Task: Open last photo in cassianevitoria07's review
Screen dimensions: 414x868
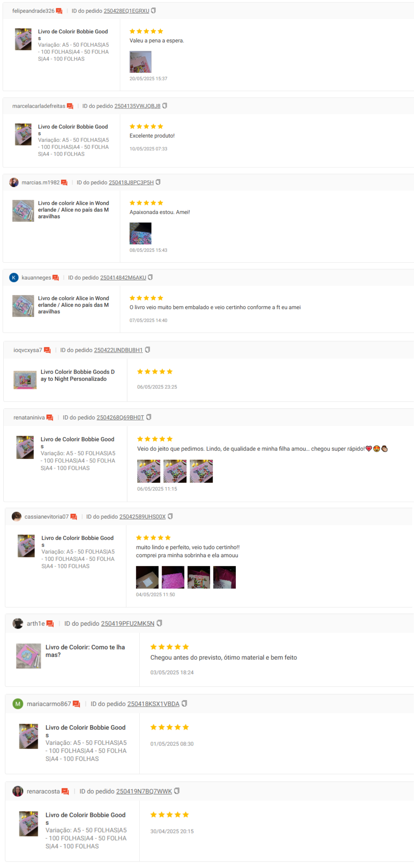Action: point(224,577)
